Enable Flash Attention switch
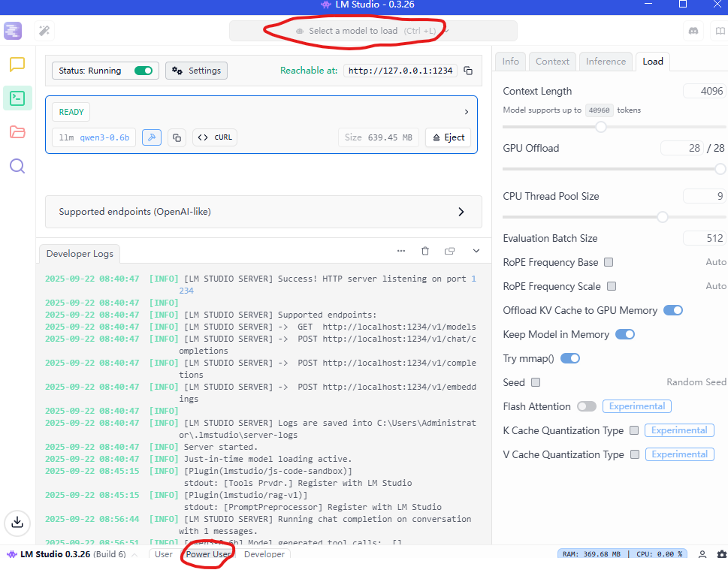The image size is (728, 570). click(587, 406)
